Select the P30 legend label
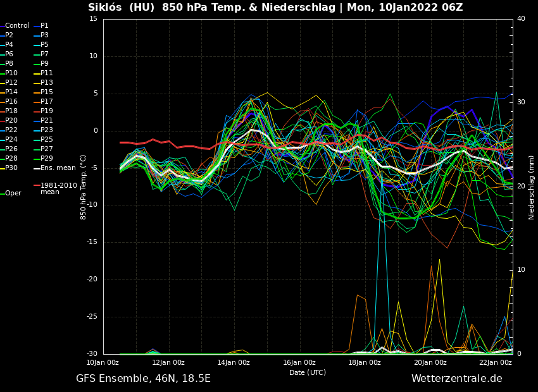 (11, 168)
